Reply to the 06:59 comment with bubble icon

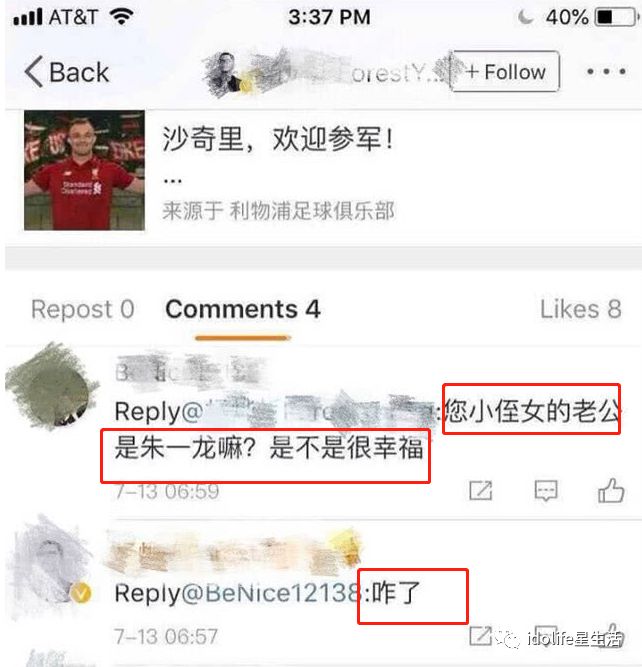(546, 491)
